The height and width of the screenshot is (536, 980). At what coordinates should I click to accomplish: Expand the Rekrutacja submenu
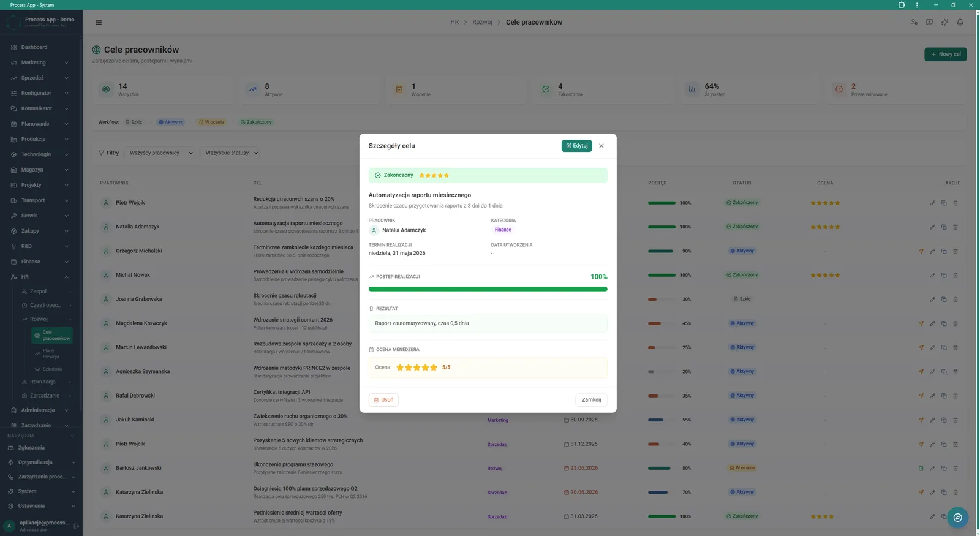(x=47, y=382)
